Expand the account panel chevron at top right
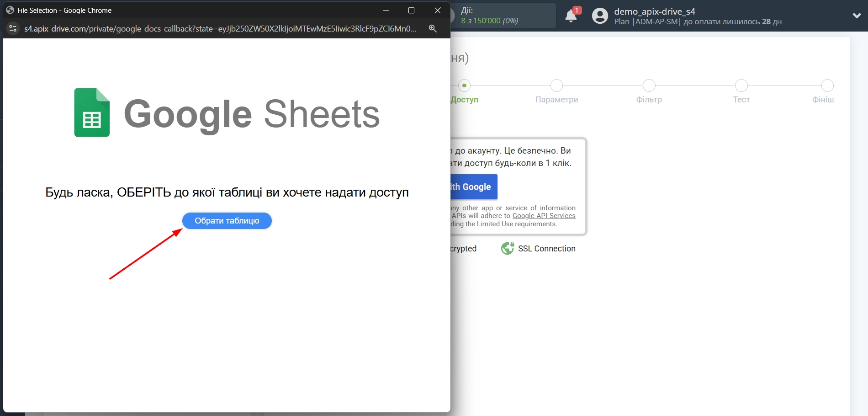This screenshot has height=416, width=868. click(x=856, y=15)
